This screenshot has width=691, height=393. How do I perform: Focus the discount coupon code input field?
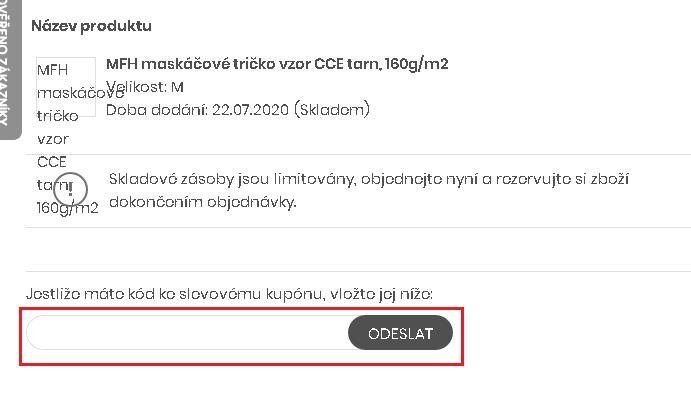tap(188, 333)
